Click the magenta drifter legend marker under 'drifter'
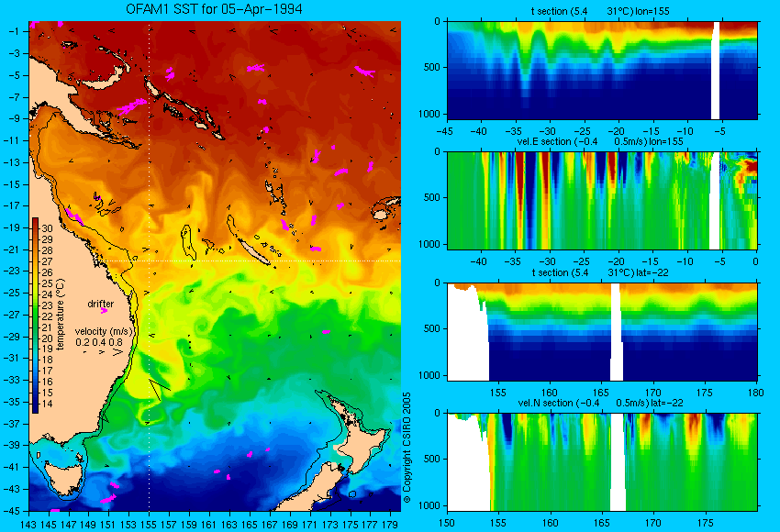780x532 pixels. point(104,311)
